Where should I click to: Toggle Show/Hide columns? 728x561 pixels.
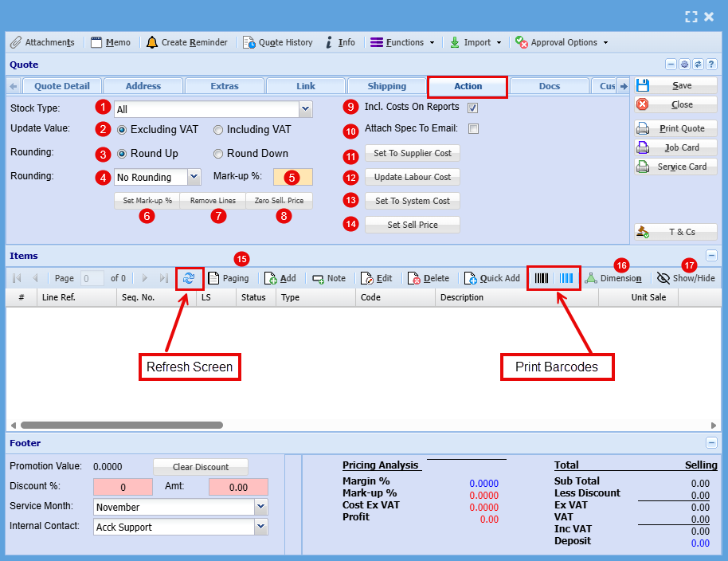coord(686,278)
